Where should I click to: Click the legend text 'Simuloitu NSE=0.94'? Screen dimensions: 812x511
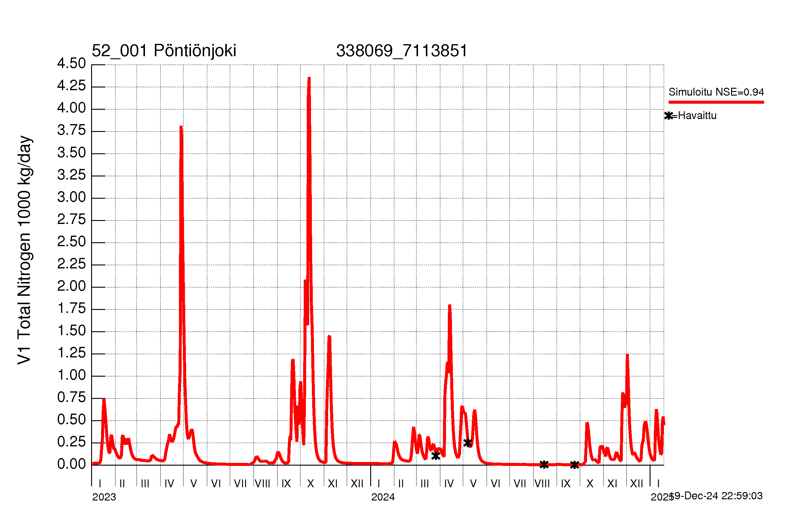pos(716,92)
